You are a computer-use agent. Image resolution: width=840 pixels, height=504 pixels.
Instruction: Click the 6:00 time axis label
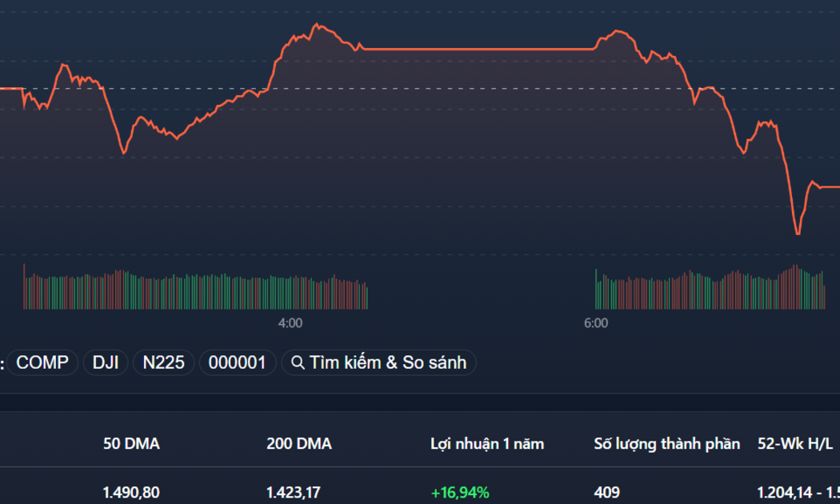(596, 323)
